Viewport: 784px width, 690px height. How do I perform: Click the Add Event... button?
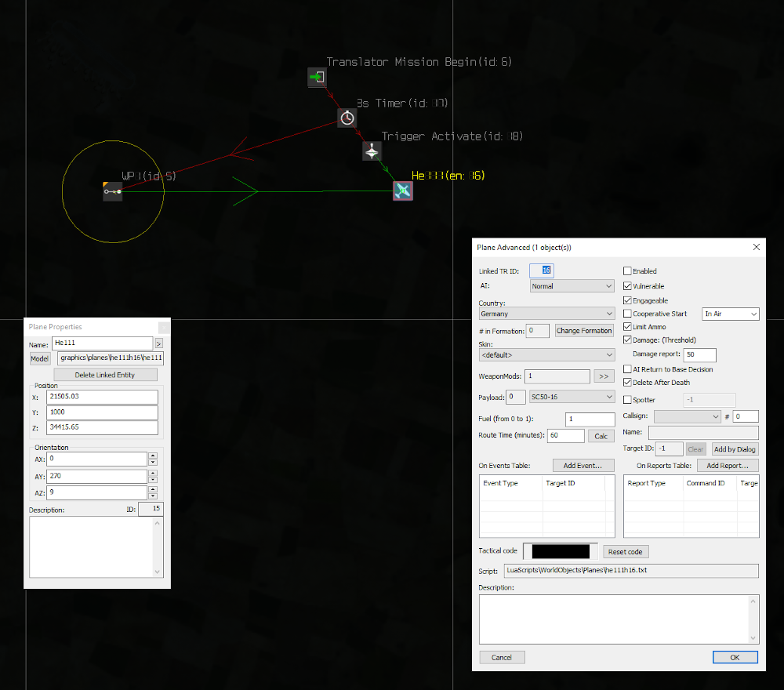tap(583, 466)
